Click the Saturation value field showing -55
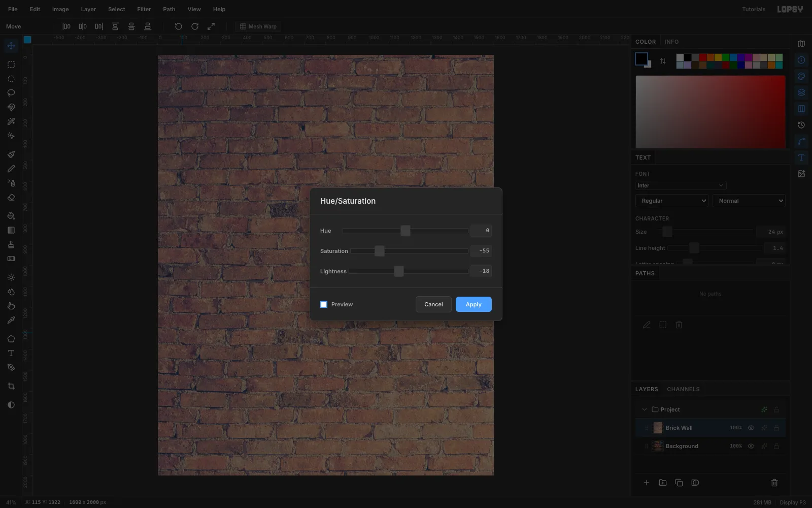Viewport: 812px width, 508px height. pos(481,251)
